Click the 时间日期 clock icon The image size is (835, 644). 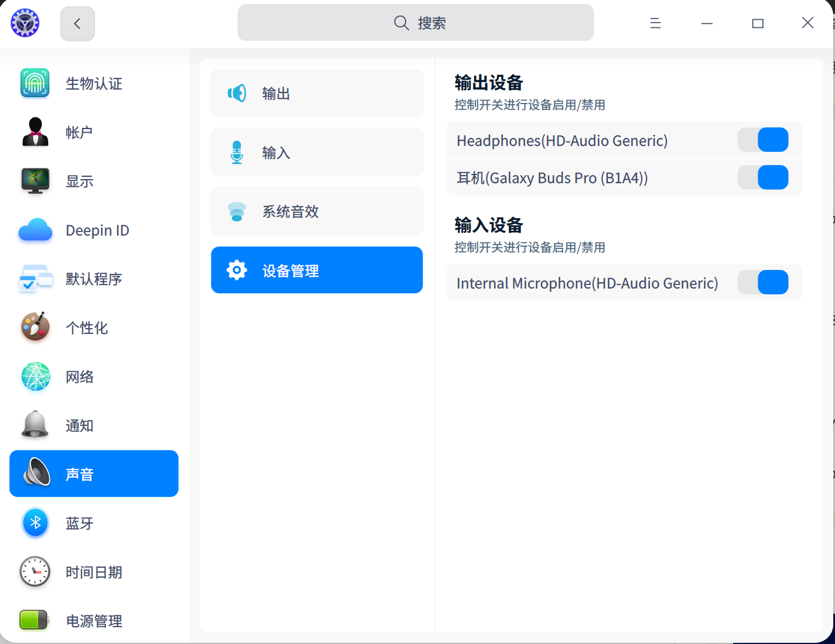pos(35,572)
